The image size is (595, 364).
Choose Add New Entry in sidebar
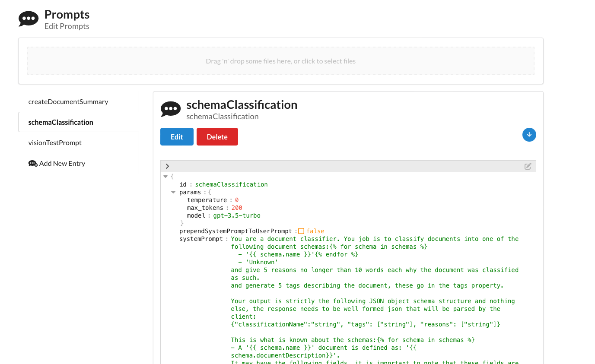pyautogui.click(x=79, y=163)
